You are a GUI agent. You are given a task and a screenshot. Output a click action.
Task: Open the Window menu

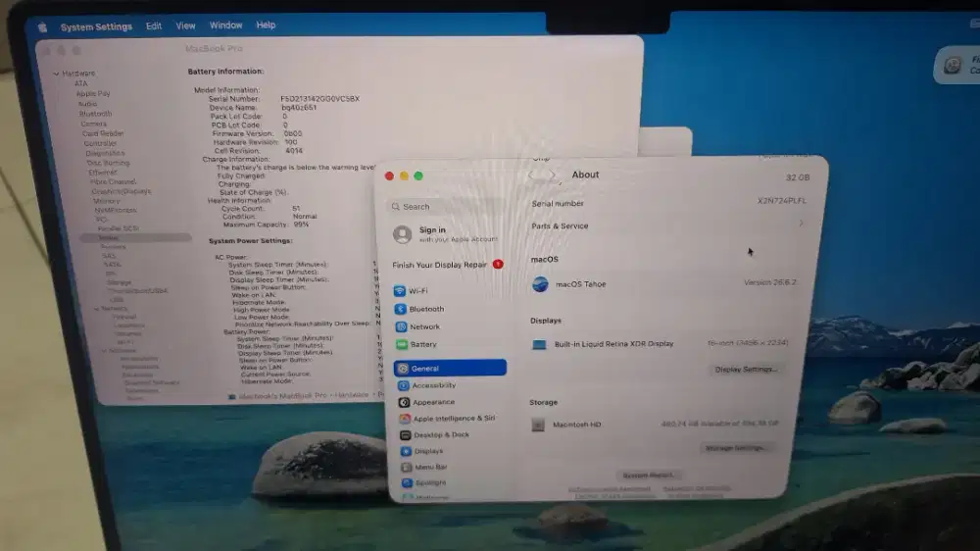coord(225,25)
